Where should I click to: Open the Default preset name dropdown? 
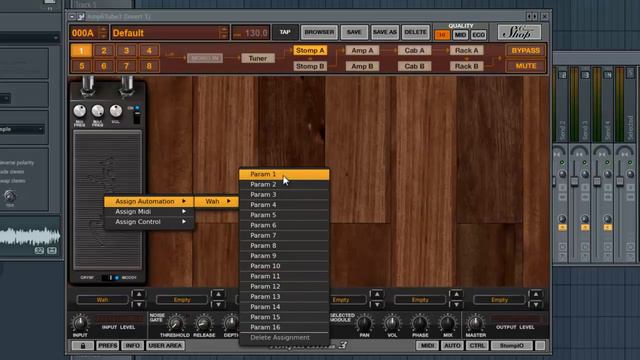[169, 33]
